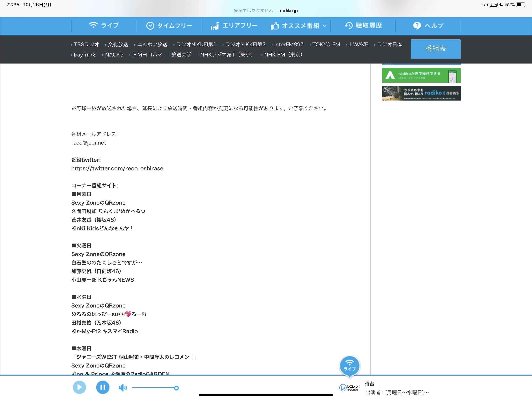
Task: Open Tuesday's Sexy ZoneのQRzone link
Action: click(x=98, y=254)
